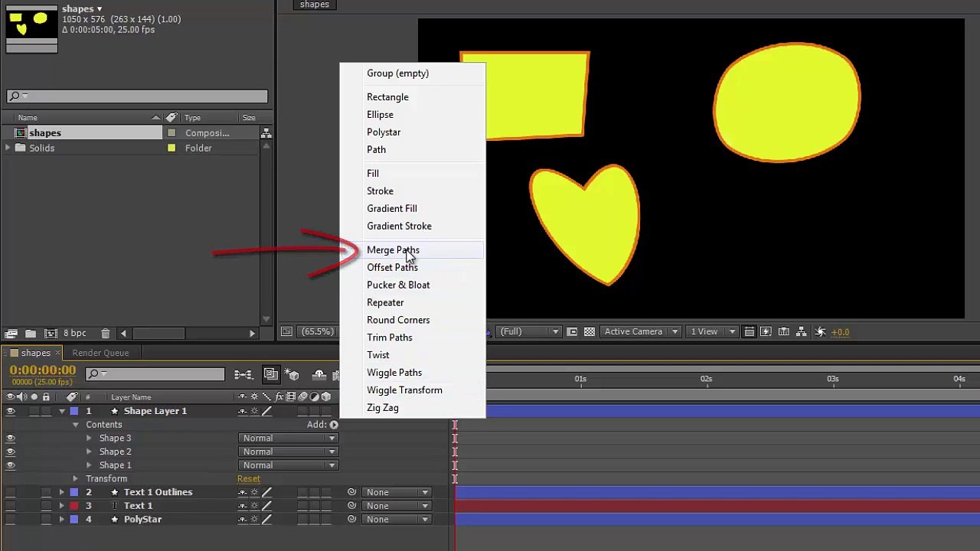Create new folder in Project panel
This screenshot has width=980, height=551.
(31, 334)
